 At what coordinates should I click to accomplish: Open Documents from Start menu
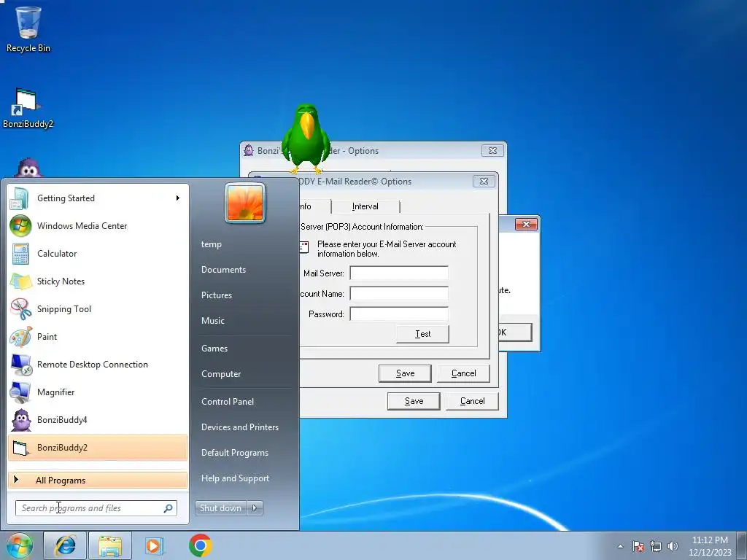223,270
